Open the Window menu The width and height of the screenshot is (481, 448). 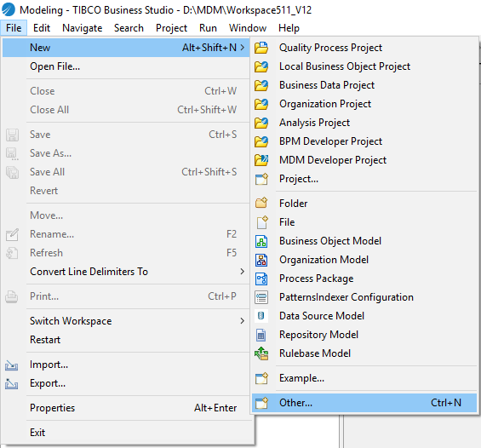(x=248, y=28)
